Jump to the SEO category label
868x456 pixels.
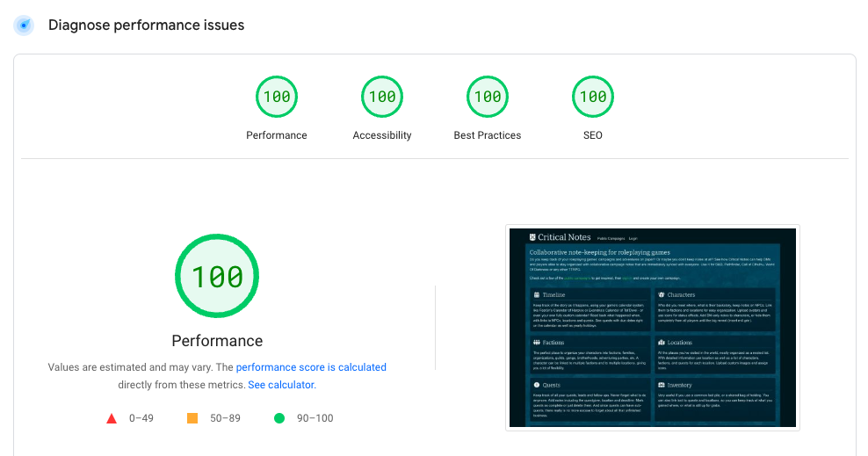pos(593,135)
